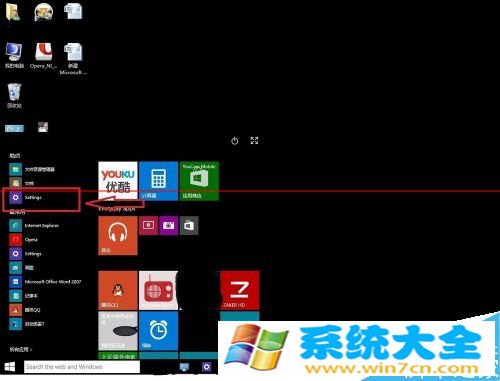This screenshot has width=500, height=381.
Task: Open the Recycle Bin desktop icon
Action: [x=14, y=96]
